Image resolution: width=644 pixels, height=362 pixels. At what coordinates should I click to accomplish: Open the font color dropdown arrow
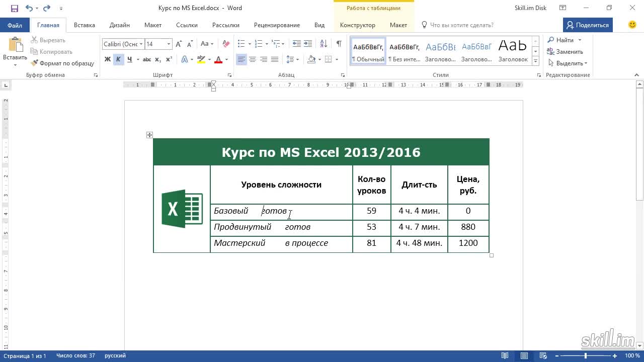point(226,59)
